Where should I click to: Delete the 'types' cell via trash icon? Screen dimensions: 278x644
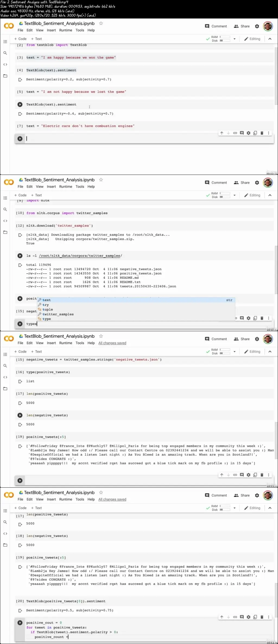[x=262, y=318]
